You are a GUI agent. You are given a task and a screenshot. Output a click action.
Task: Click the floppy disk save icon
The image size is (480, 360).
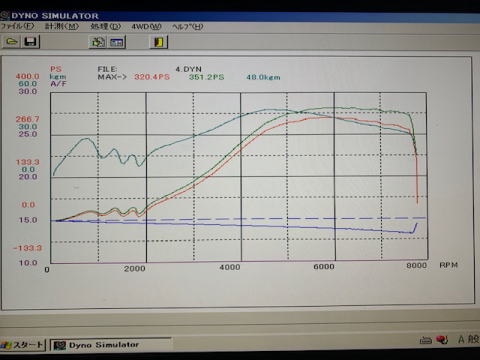(31, 42)
